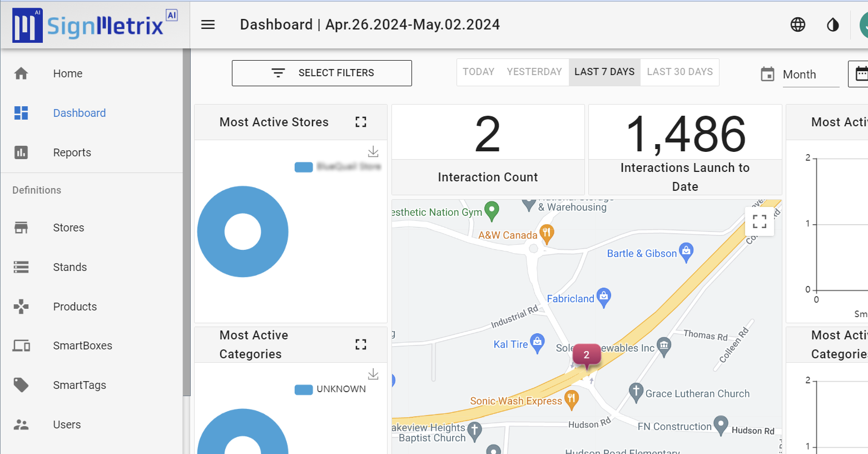Click the red map marker labeled 2

click(586, 355)
